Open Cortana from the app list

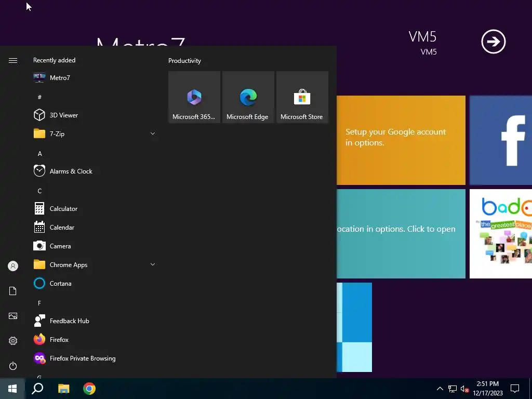(x=94, y=283)
